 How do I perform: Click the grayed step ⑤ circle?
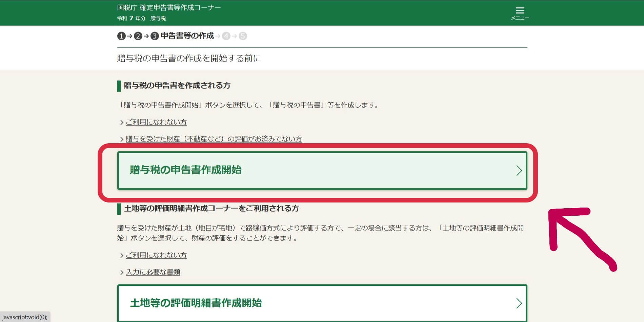tap(243, 36)
